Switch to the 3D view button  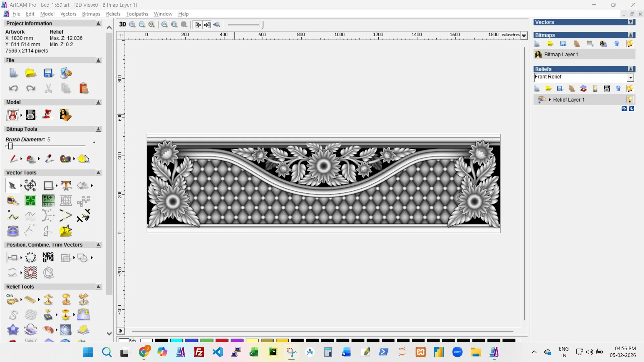(x=122, y=24)
